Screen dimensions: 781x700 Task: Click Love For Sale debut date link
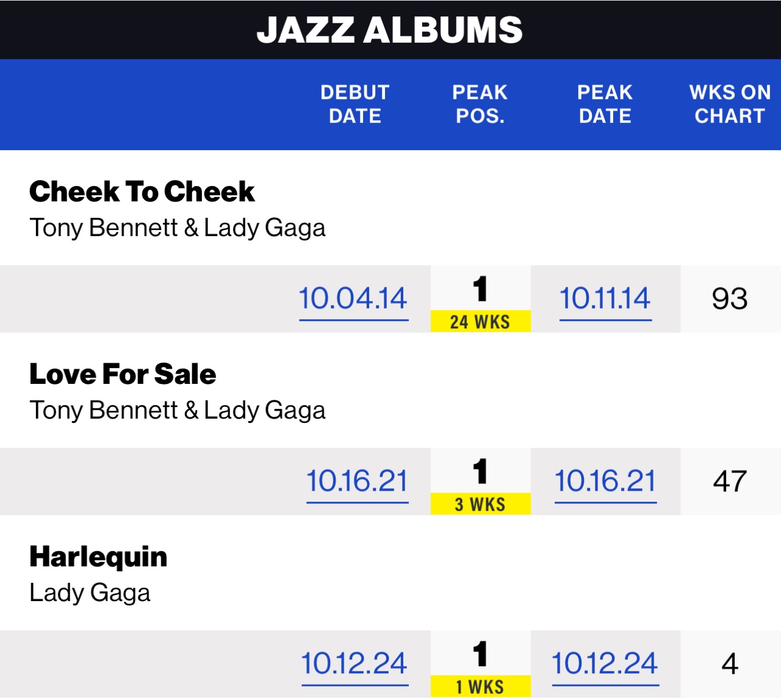(x=357, y=482)
